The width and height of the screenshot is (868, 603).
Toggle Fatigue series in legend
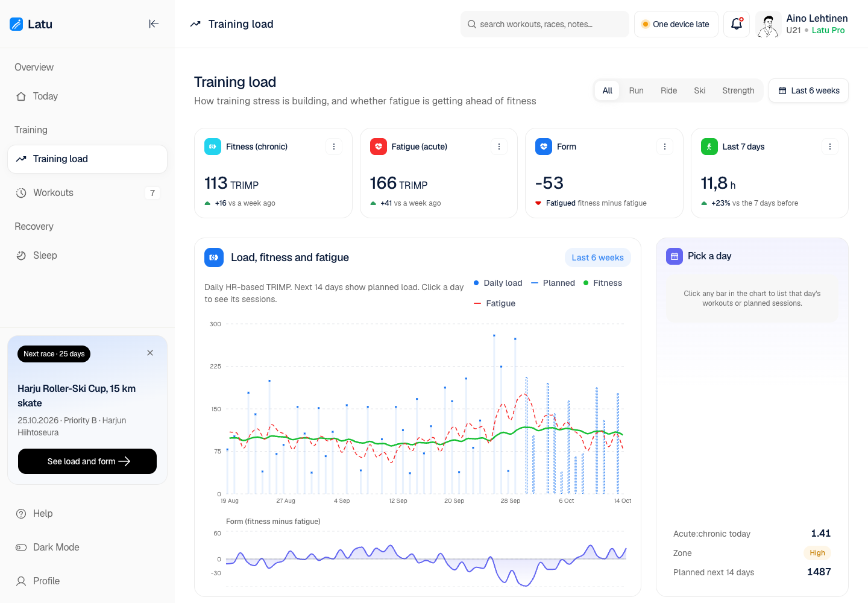(495, 303)
